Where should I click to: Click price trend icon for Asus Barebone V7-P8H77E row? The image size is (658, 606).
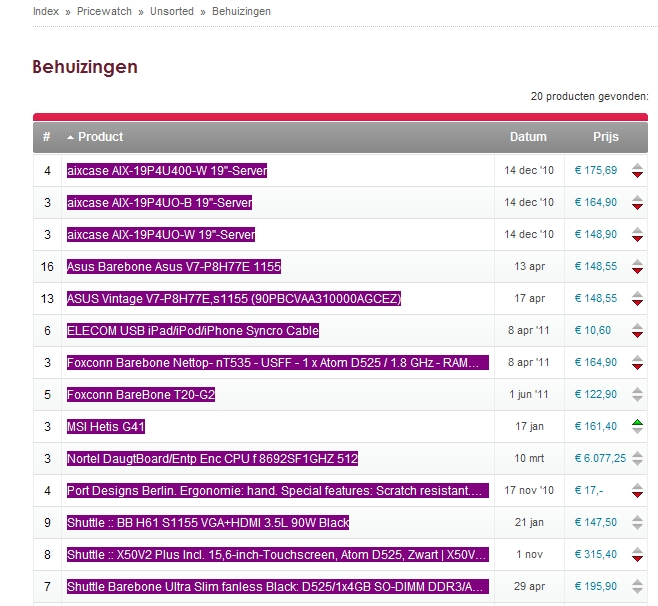(x=637, y=266)
